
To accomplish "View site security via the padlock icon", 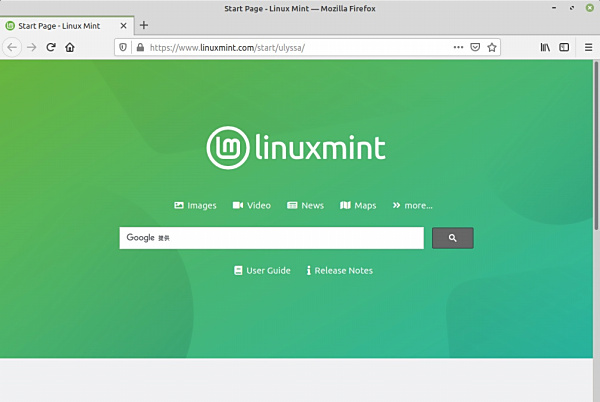I will (x=140, y=47).
